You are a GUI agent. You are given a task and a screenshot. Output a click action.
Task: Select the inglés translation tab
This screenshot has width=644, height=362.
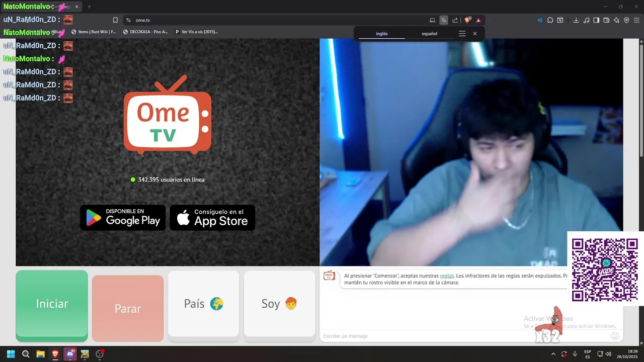click(x=382, y=34)
